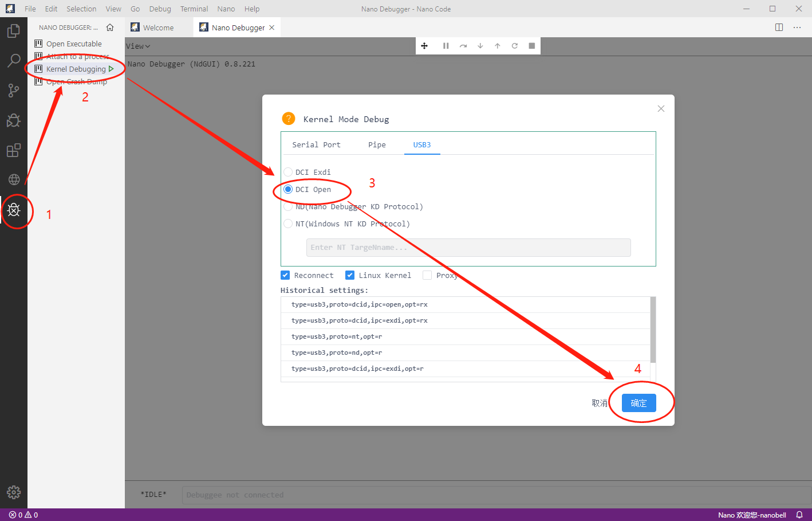Click Attach to a process in sidebar
The width and height of the screenshot is (812, 521).
click(x=77, y=56)
